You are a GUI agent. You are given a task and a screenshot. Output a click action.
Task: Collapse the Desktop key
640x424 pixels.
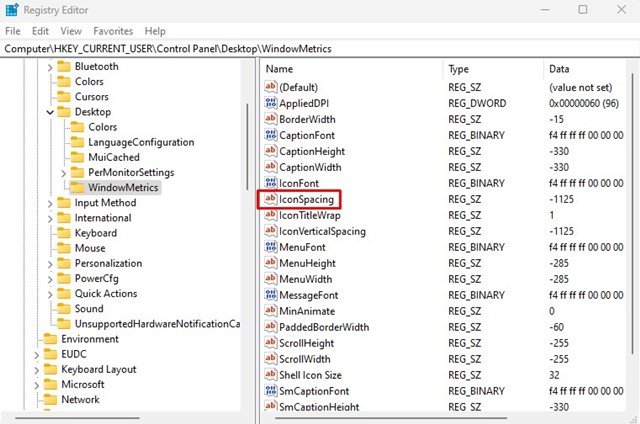pyautogui.click(x=50, y=112)
